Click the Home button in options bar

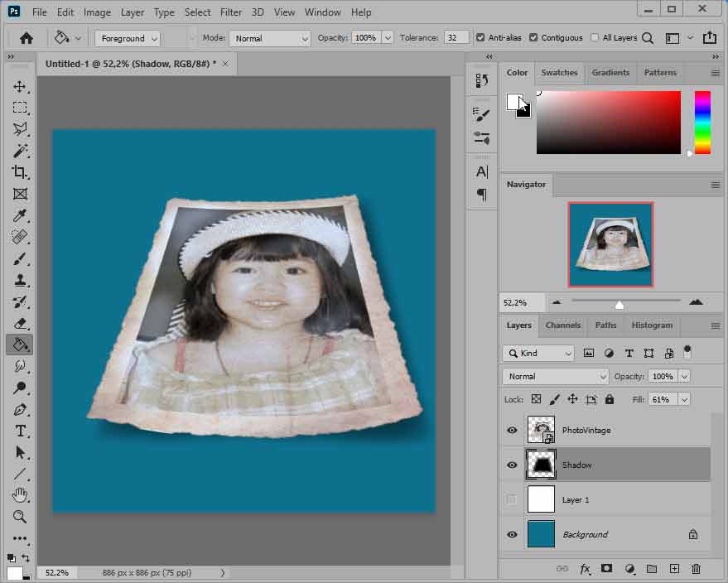[x=27, y=38]
